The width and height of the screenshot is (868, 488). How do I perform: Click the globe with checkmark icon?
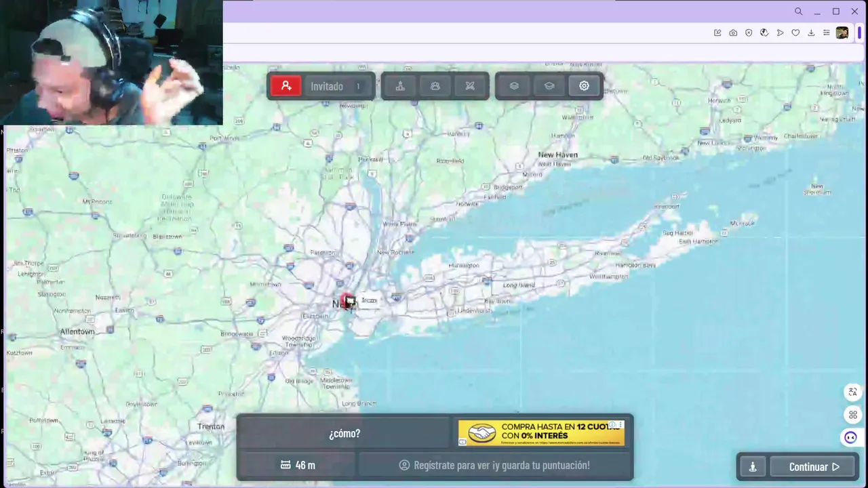tap(764, 33)
